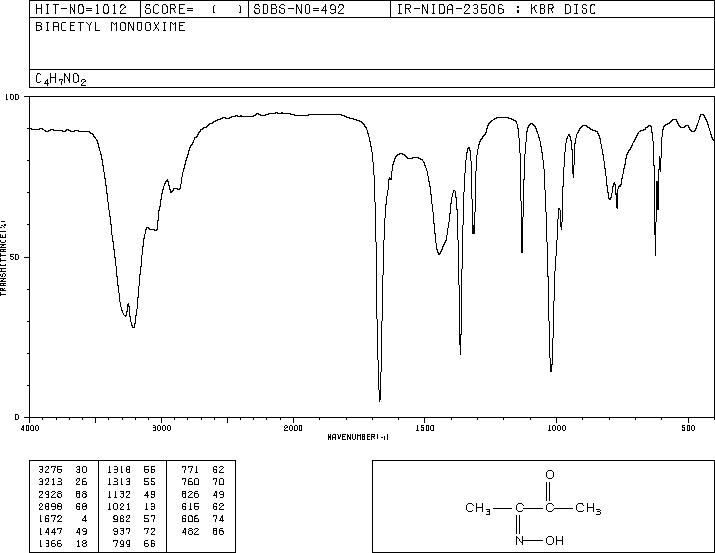Click transmittance value 18 beside 1366

[x=81, y=544]
